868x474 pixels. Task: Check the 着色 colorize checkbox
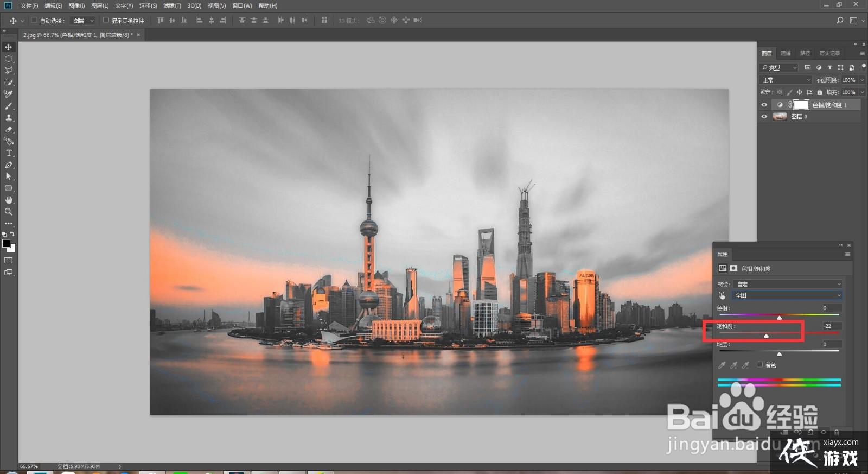point(760,365)
